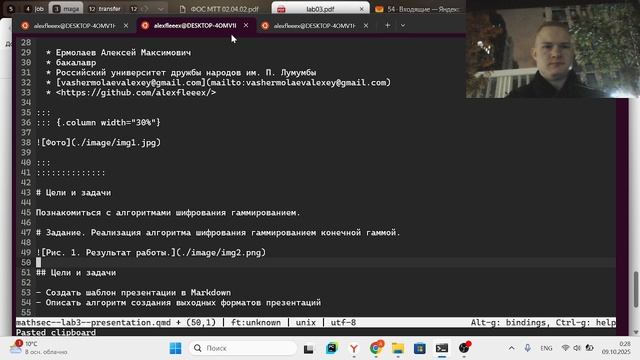Close the first terminal tab

[x=126, y=25]
